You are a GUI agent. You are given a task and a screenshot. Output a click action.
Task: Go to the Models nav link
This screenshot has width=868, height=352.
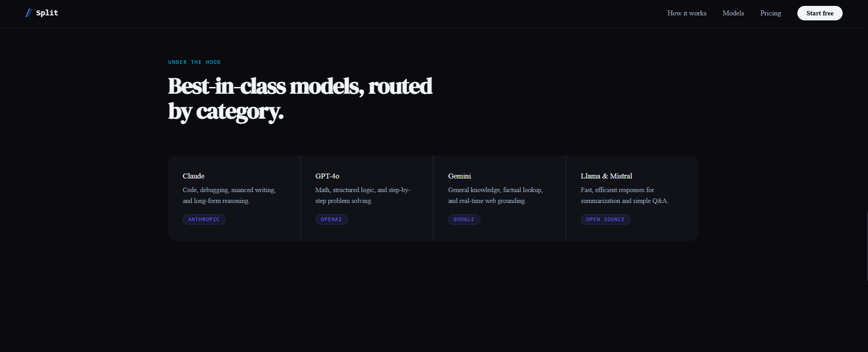click(x=734, y=13)
